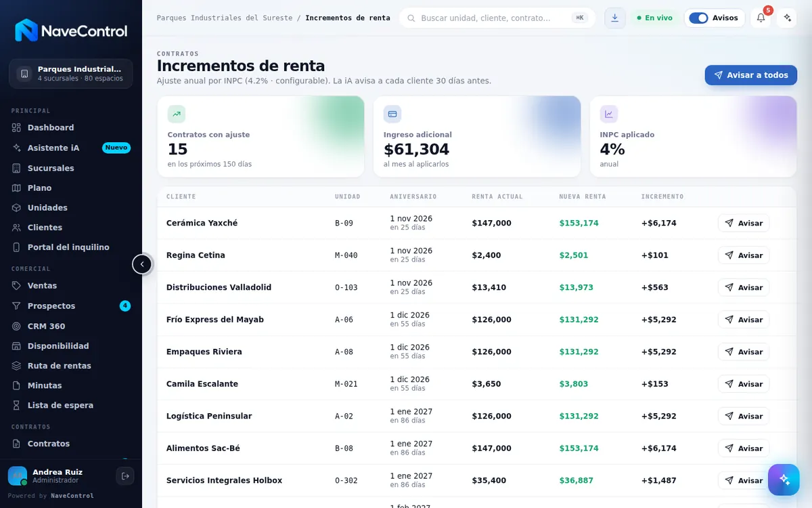
Task: Click Avisar for Distribuciones Valladolid
Action: 744,287
